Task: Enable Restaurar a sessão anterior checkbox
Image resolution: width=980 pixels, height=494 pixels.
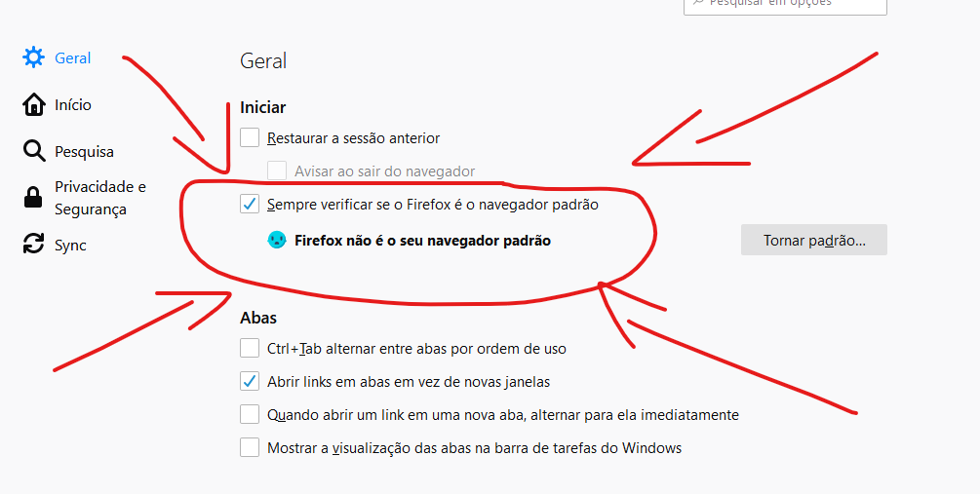Action: point(250,137)
